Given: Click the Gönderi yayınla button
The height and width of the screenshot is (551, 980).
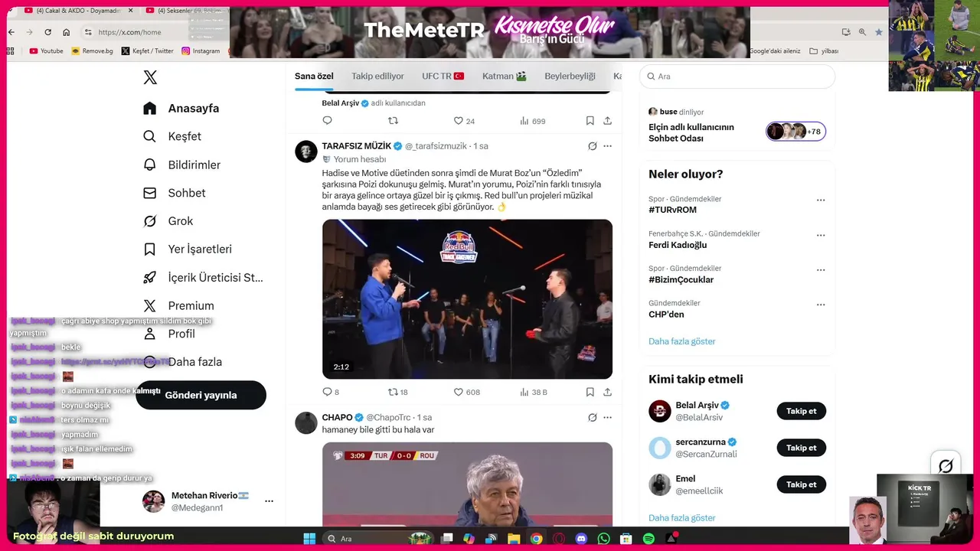Looking at the screenshot, I should click(x=201, y=395).
